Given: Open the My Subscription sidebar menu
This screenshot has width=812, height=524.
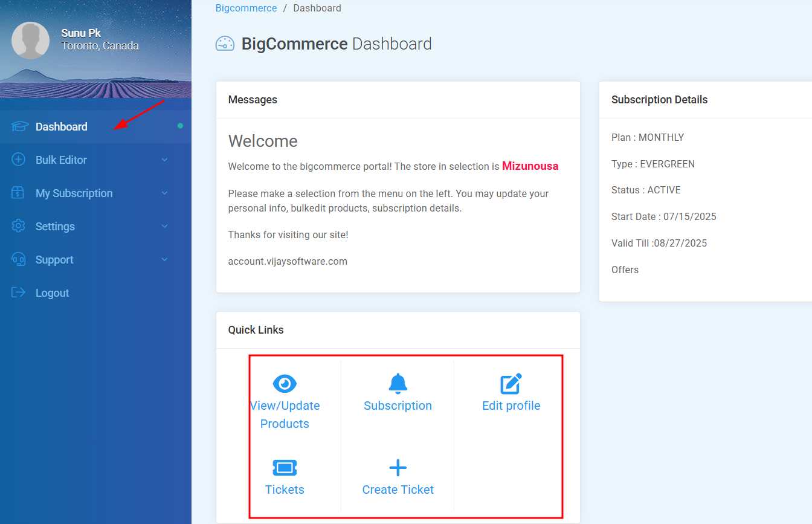Looking at the screenshot, I should [95, 193].
